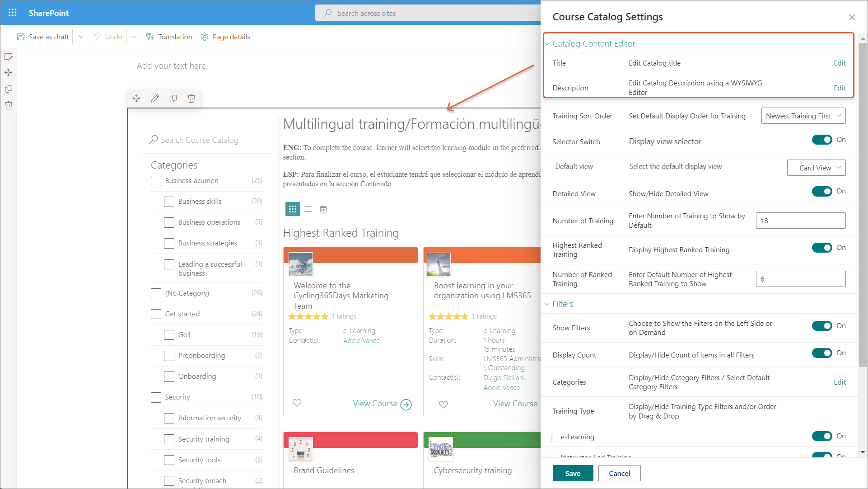
Task: Switch to list view icon
Action: (308, 209)
